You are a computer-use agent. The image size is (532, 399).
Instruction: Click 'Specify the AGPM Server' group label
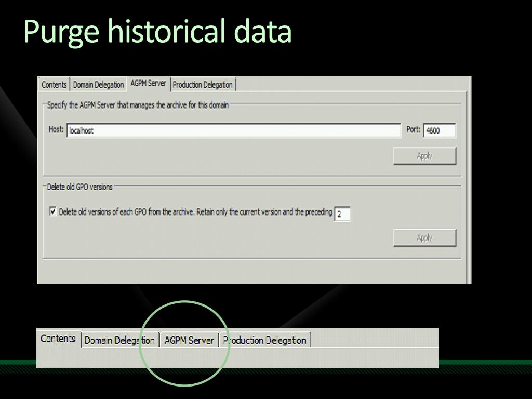point(138,105)
